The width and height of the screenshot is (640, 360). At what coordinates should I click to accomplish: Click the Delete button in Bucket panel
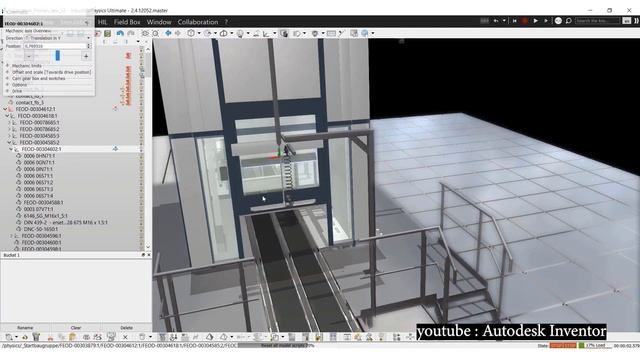tap(127, 328)
